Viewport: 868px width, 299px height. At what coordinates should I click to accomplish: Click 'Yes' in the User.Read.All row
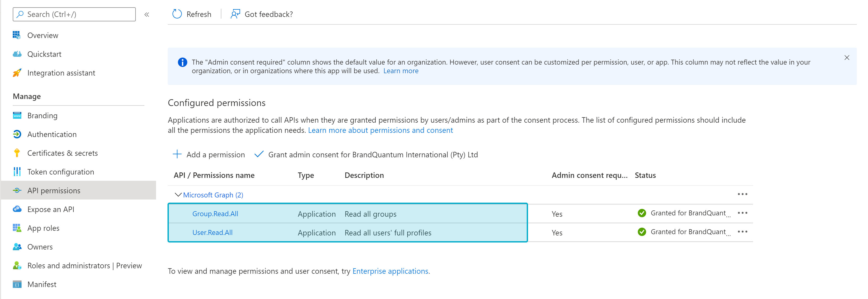coord(557,233)
